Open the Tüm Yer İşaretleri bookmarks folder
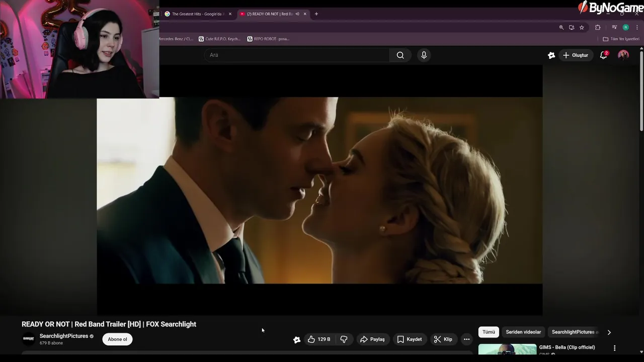 coord(621,39)
